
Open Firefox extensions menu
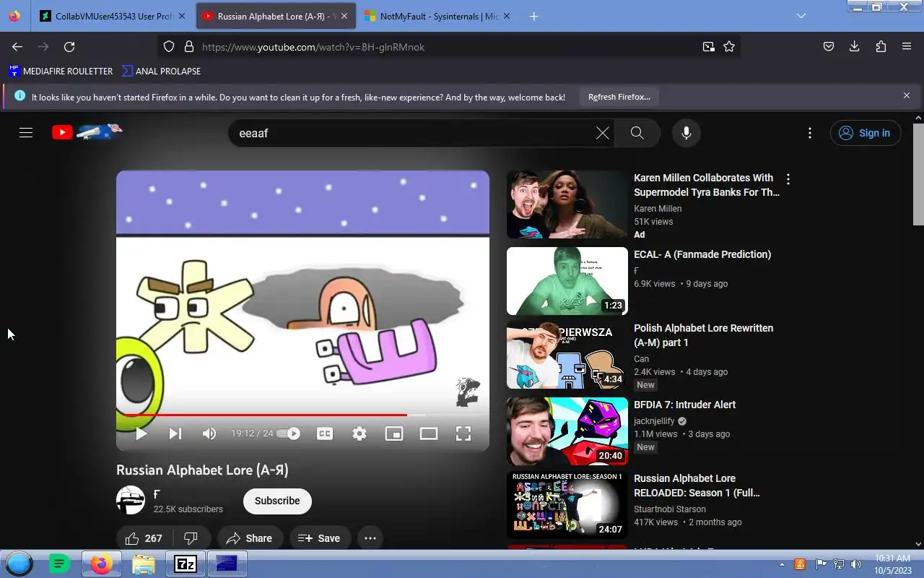881,47
